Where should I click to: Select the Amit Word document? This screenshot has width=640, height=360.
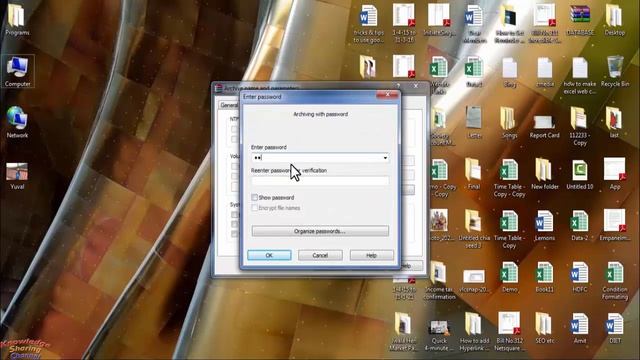point(580,328)
